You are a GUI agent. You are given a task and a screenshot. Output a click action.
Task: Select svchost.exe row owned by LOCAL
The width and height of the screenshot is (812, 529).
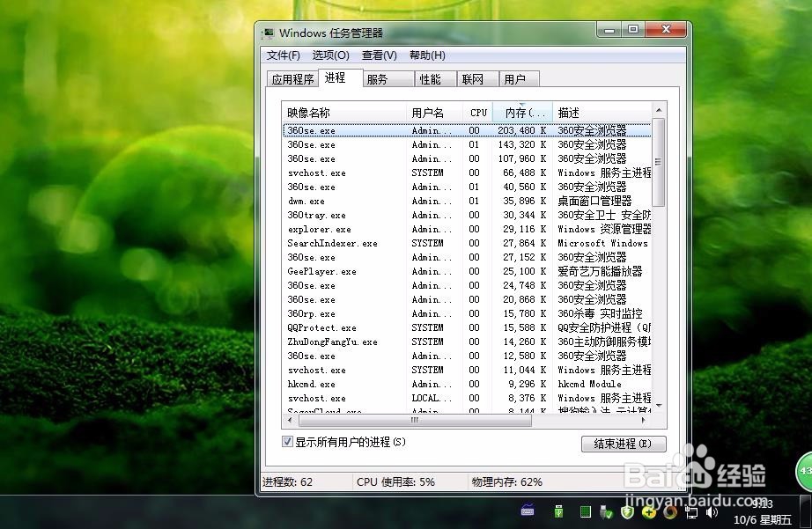coord(467,398)
